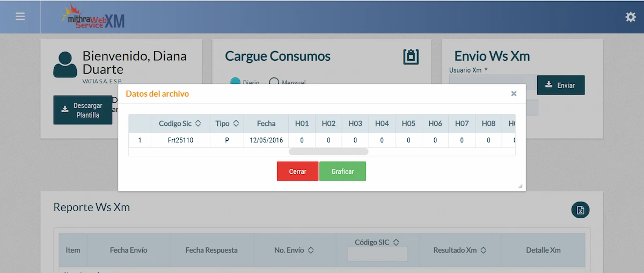Image resolution: width=644 pixels, height=273 pixels.
Task: Click the H03 column header
Action: (x=355, y=124)
